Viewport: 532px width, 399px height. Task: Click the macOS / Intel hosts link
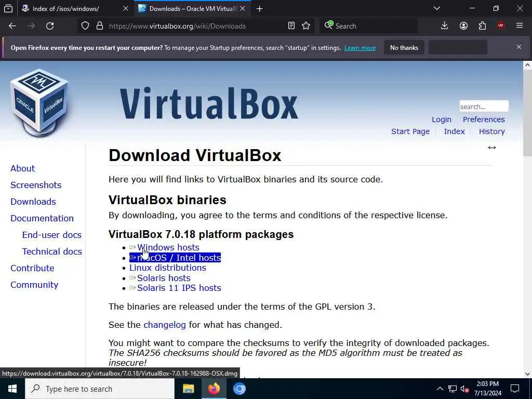coord(175,258)
